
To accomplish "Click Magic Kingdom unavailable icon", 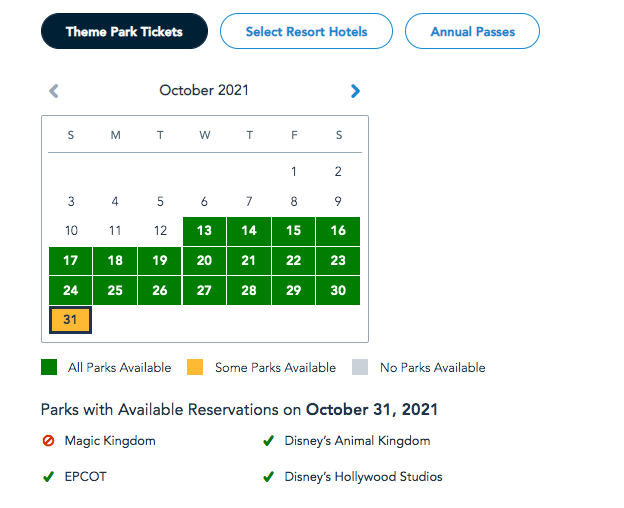I will click(x=48, y=440).
